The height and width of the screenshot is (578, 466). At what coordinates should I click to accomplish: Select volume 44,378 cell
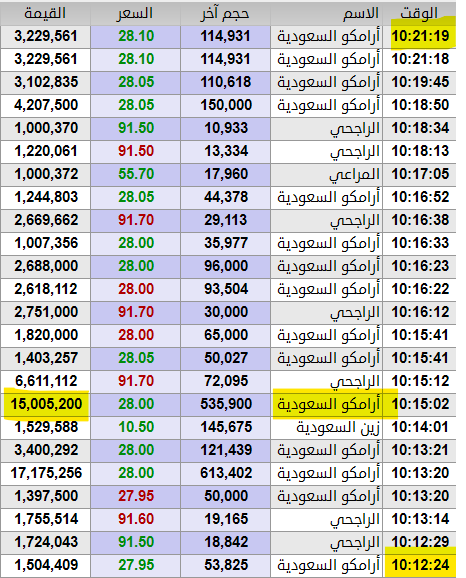tap(225, 197)
